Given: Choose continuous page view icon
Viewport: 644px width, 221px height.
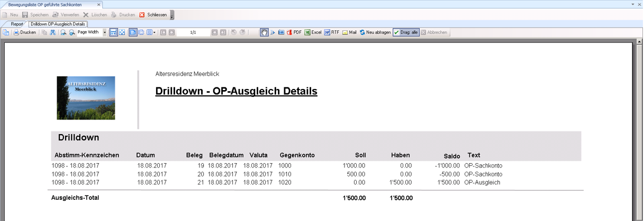Looking at the screenshot, I should point(141,32).
